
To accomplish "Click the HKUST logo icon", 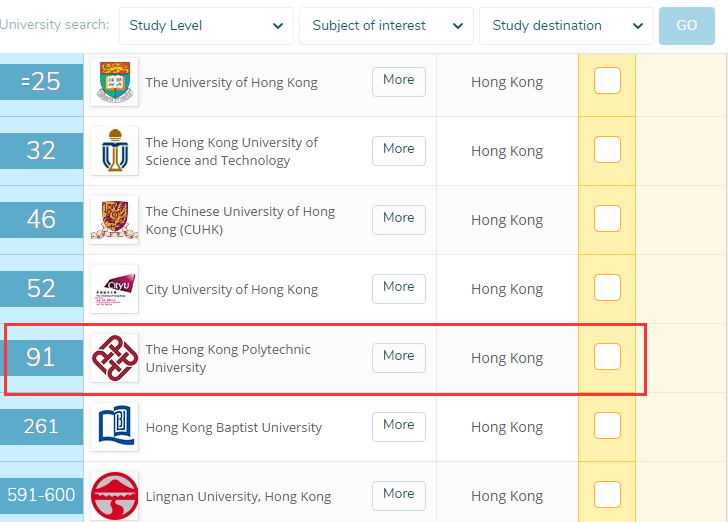I will coord(115,150).
